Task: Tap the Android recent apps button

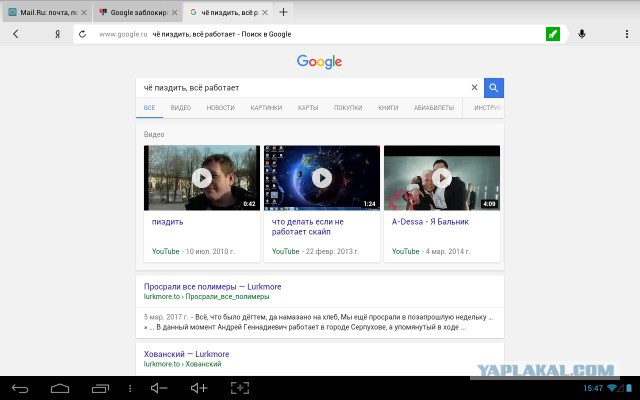Action: tap(100, 389)
